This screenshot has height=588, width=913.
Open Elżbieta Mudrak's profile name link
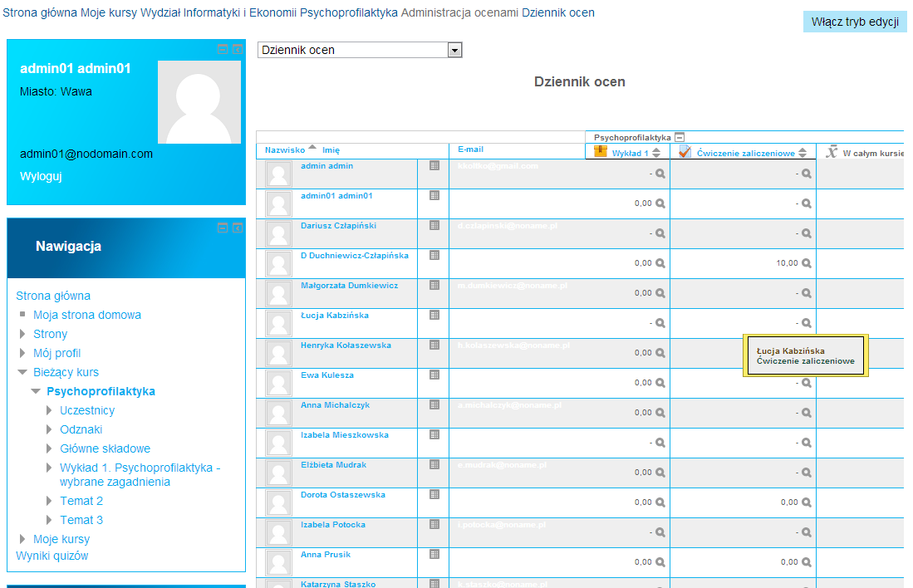click(333, 465)
